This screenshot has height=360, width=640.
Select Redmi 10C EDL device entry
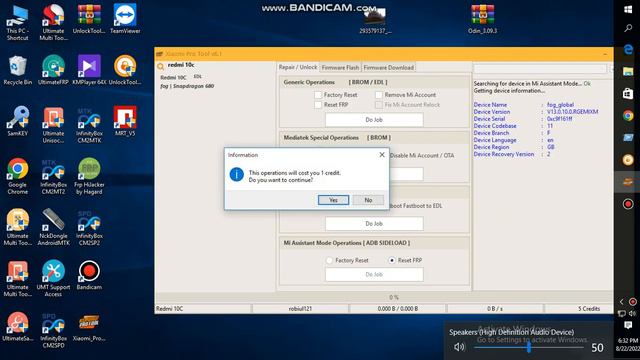tap(181, 77)
